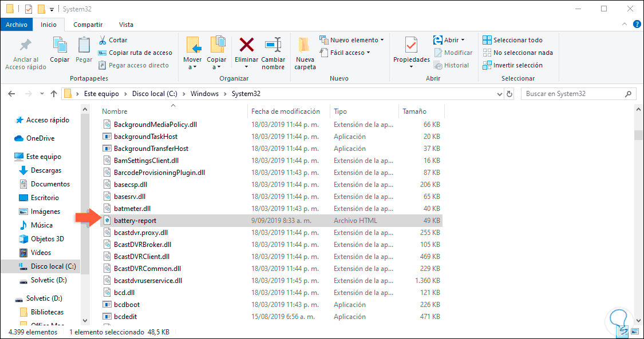Click Seleccionar todo
Image resolution: width=644 pixels, height=339 pixels.
coord(512,40)
